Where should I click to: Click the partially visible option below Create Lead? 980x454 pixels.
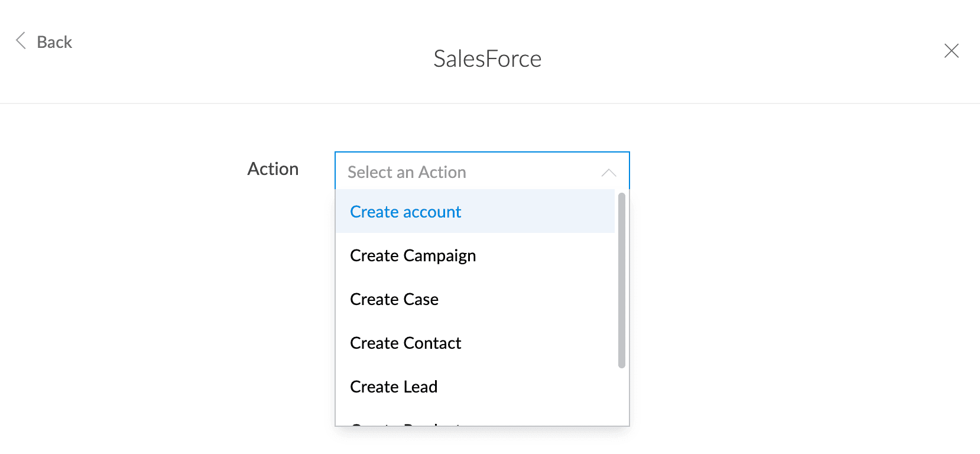coord(475,421)
